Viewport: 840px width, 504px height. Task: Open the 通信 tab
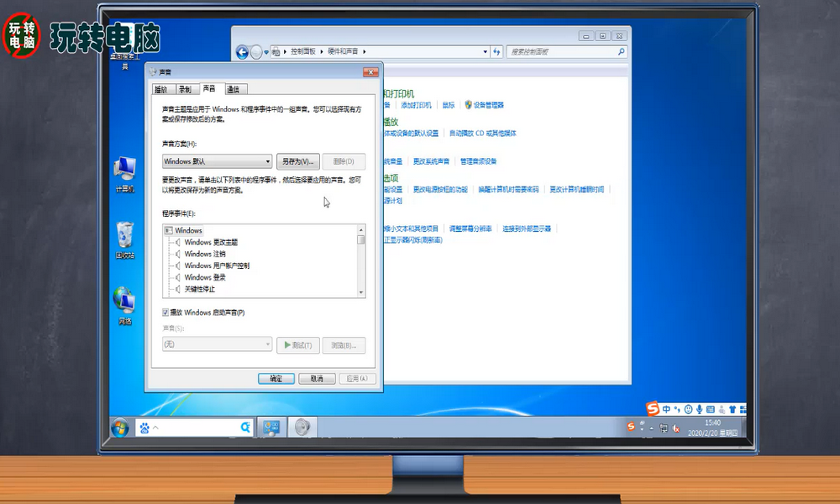click(x=234, y=89)
